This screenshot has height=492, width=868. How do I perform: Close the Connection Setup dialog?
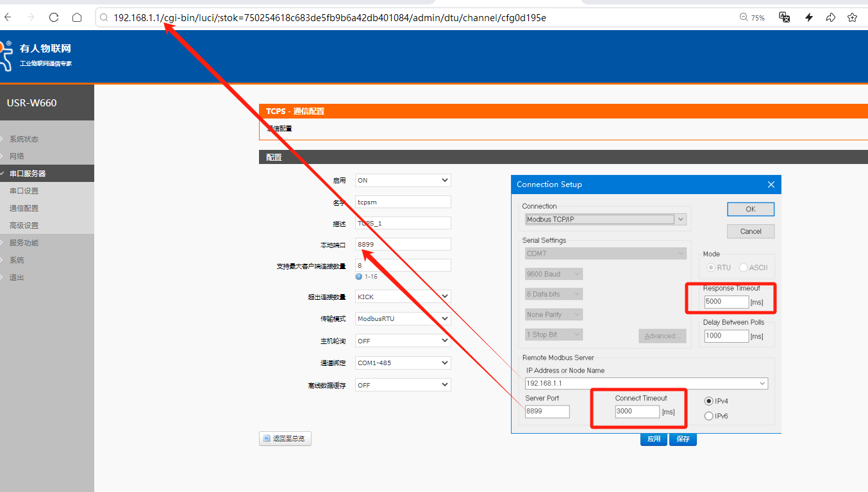coord(771,184)
